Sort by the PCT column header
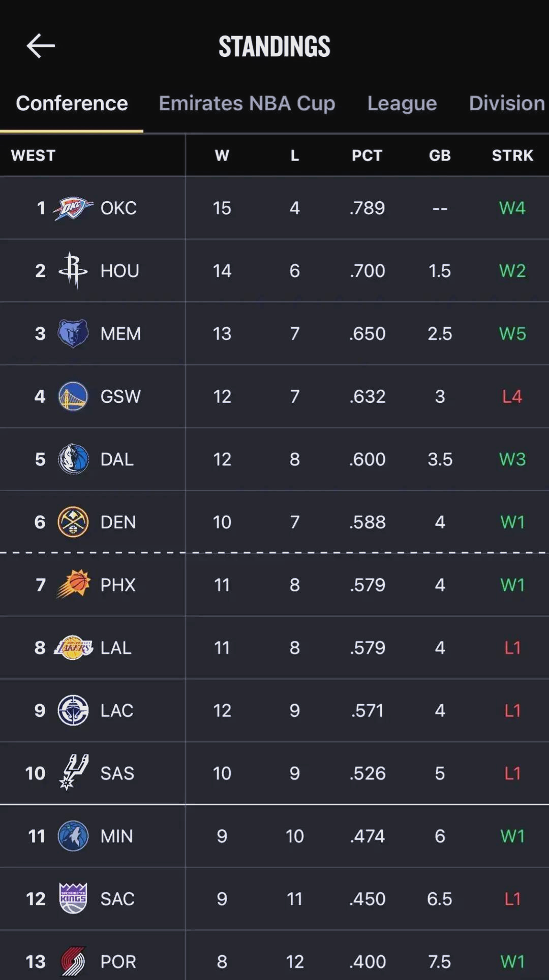Viewport: 549px width, 980px height. [367, 155]
